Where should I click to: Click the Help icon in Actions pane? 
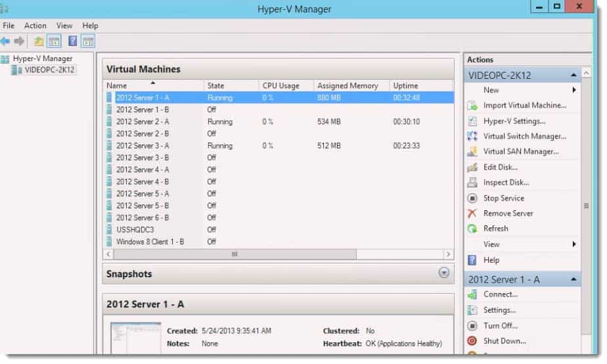pyautogui.click(x=472, y=260)
